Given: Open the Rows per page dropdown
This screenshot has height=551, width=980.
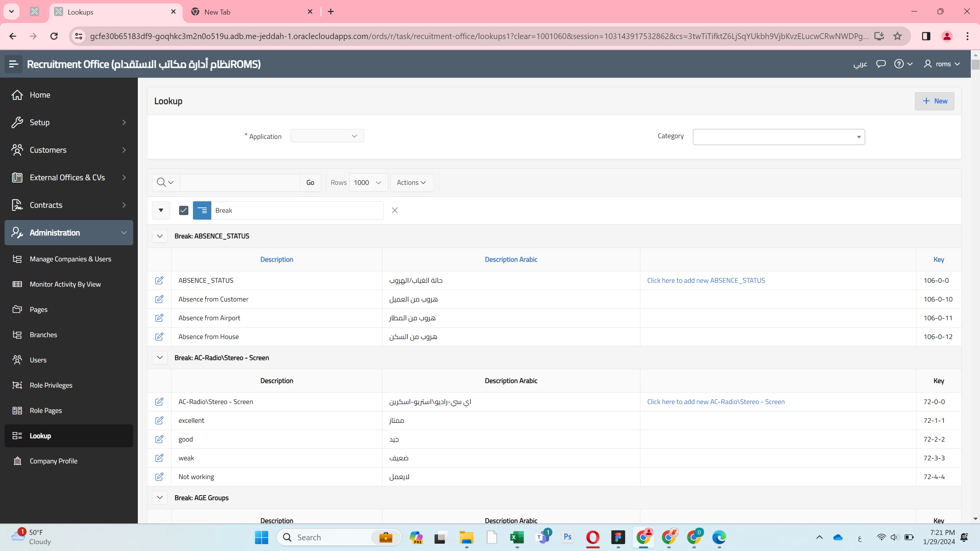Looking at the screenshot, I should [368, 183].
